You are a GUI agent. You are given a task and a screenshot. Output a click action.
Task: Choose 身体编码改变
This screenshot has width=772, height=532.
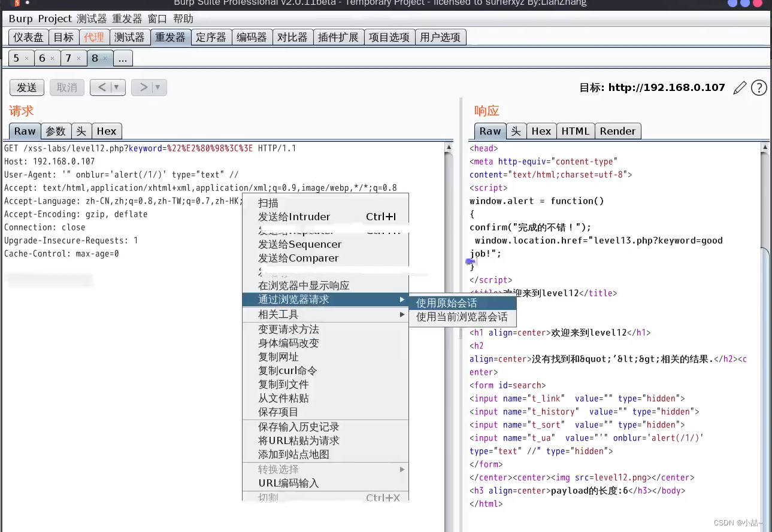click(x=325, y=343)
